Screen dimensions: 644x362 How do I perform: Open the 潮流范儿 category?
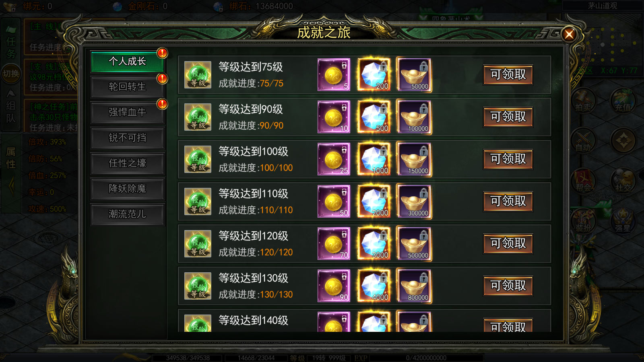click(127, 214)
